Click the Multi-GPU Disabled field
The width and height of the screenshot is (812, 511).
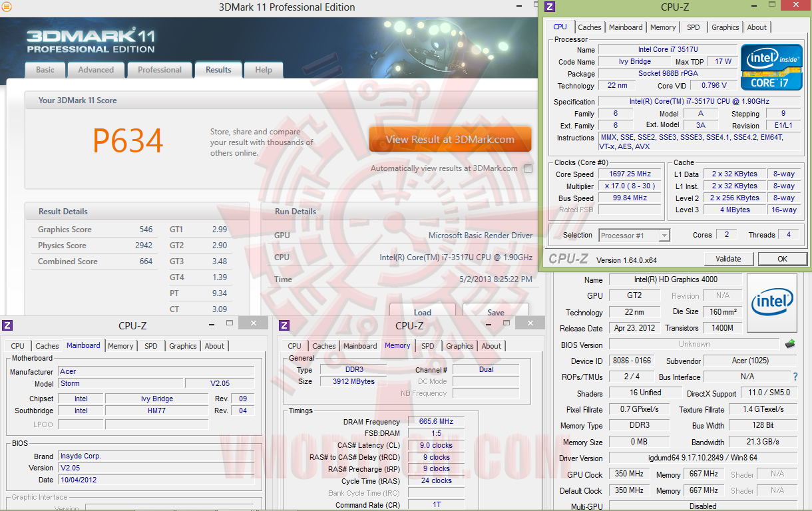[704, 506]
